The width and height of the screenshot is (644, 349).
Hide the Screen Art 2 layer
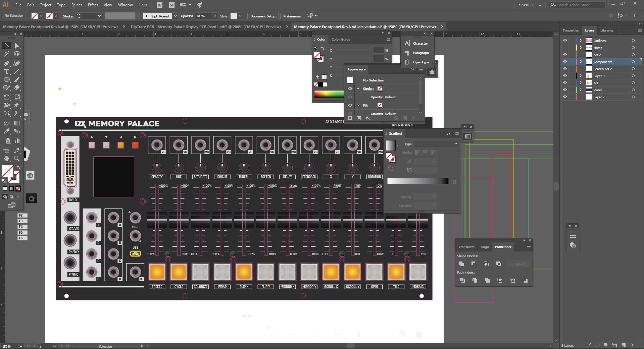pos(565,69)
